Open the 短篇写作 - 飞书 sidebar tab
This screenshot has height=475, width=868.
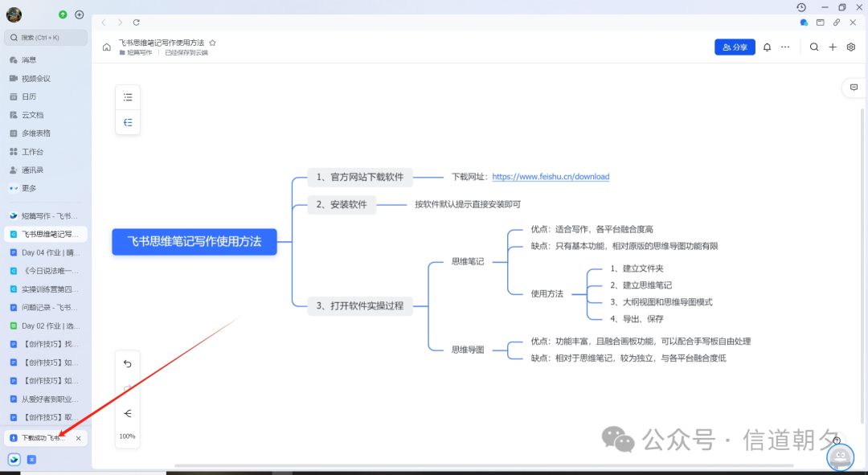coord(45,216)
